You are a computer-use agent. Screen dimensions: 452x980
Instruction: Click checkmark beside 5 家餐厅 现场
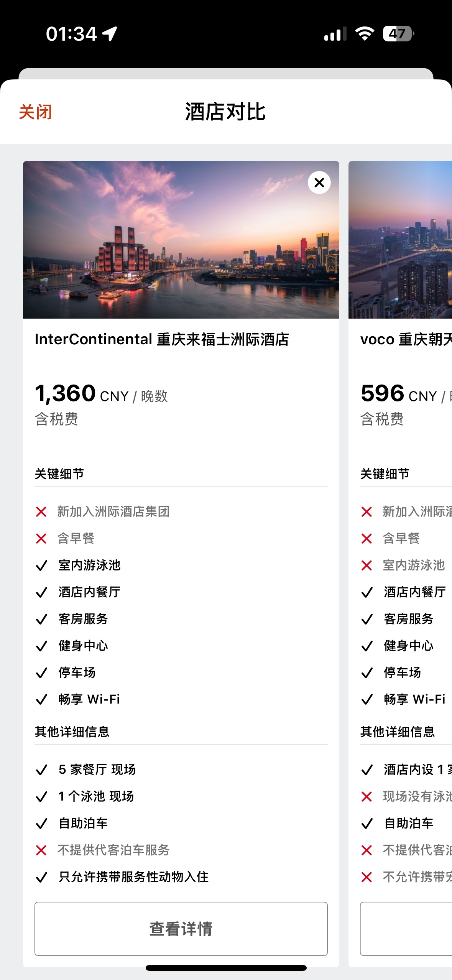[41, 770]
